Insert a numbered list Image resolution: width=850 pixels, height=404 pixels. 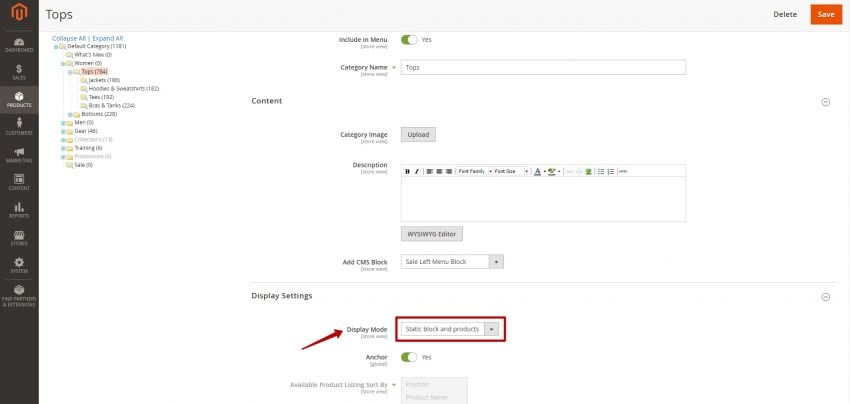611,171
